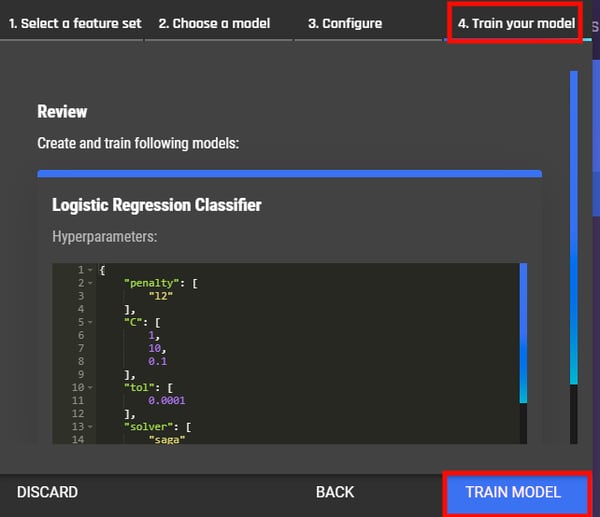Click the "l2" penalty value in the editor
The width and height of the screenshot is (600, 517).
point(161,296)
